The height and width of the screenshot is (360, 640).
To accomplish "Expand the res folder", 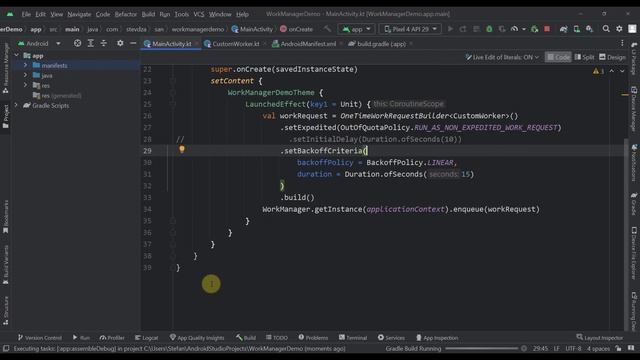I will (25, 85).
